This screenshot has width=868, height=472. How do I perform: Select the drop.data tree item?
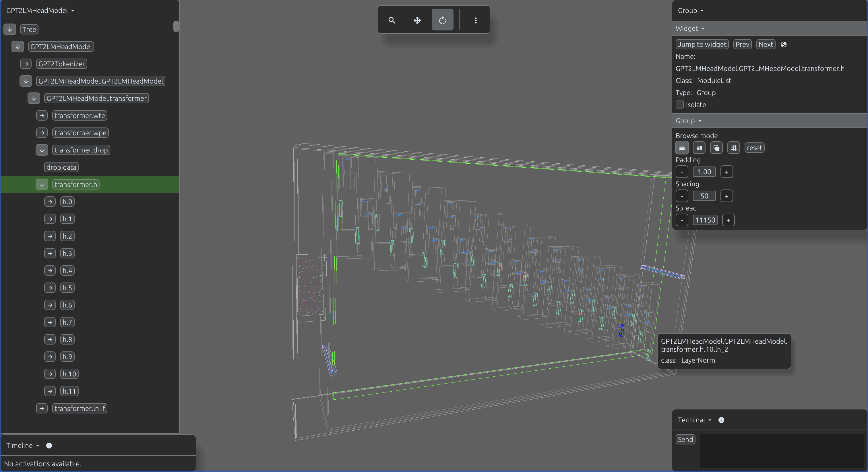coord(61,167)
